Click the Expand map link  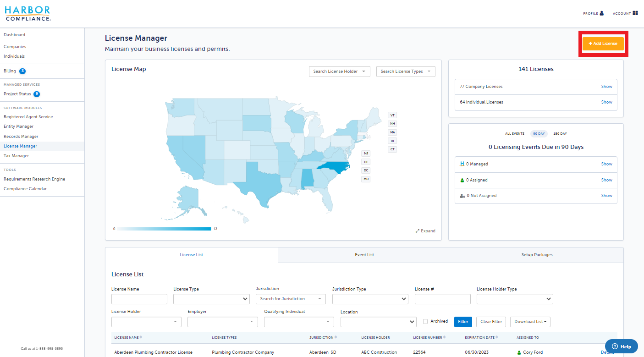pos(425,231)
